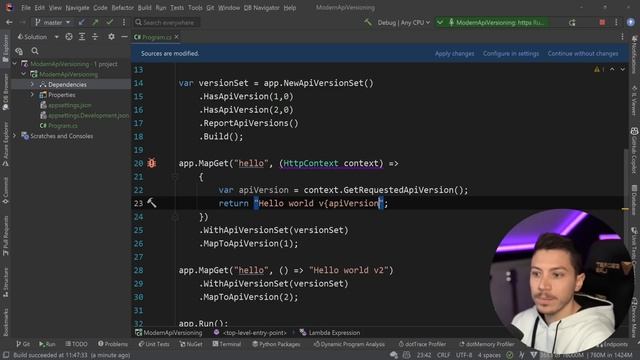Open the Problems tool window
Viewport: 640px width, 360px height.
(113, 344)
